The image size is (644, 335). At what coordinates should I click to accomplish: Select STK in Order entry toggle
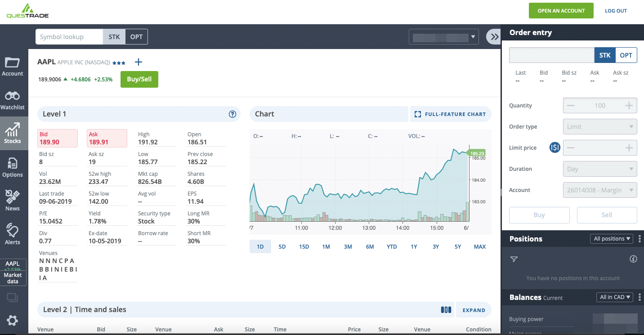tap(605, 55)
